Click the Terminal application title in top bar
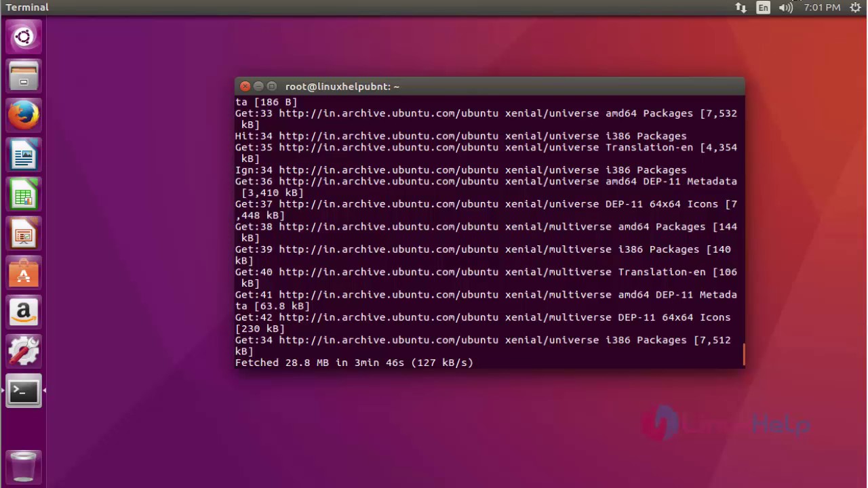This screenshot has width=868, height=488. click(27, 7)
